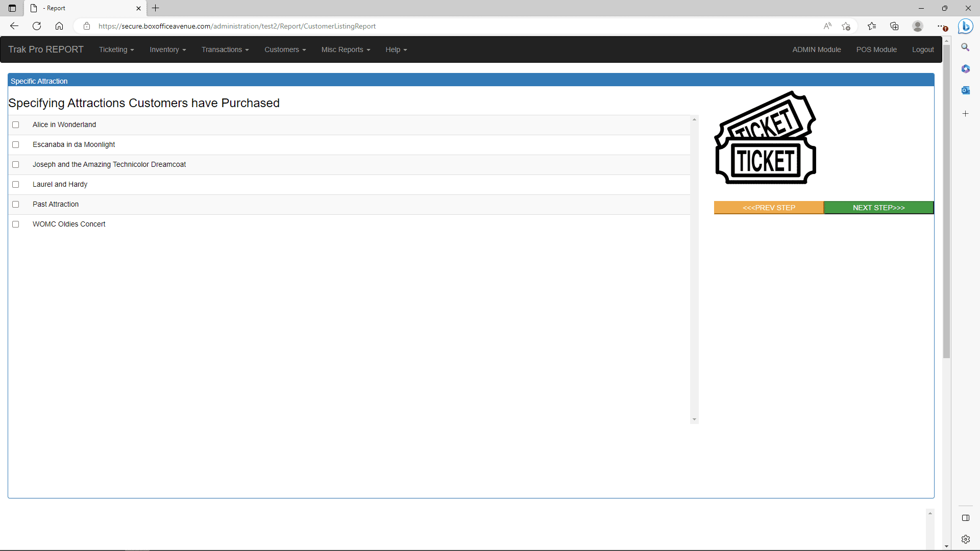Open sidebar search magnifier icon
Screen dimensions: 980x551
pos(965,47)
